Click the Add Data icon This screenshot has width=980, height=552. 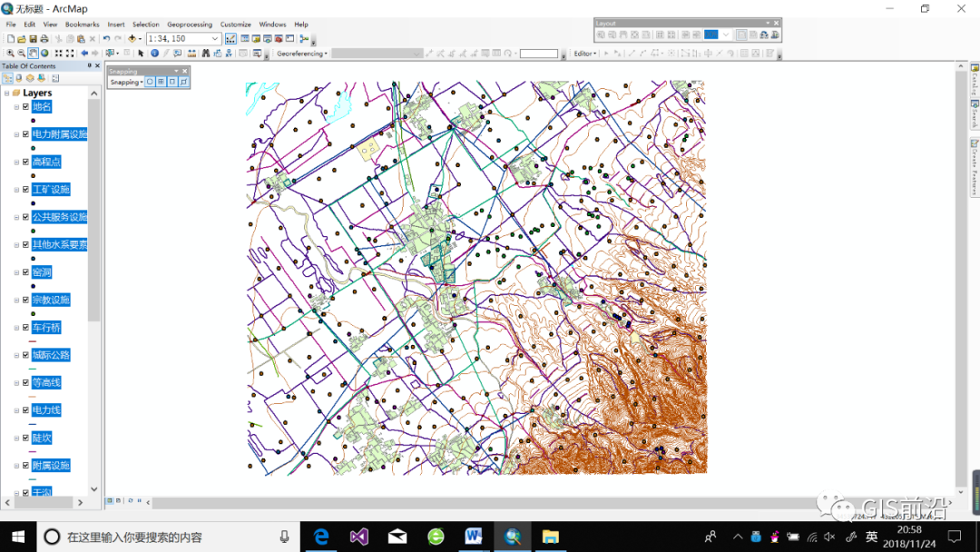(132, 39)
